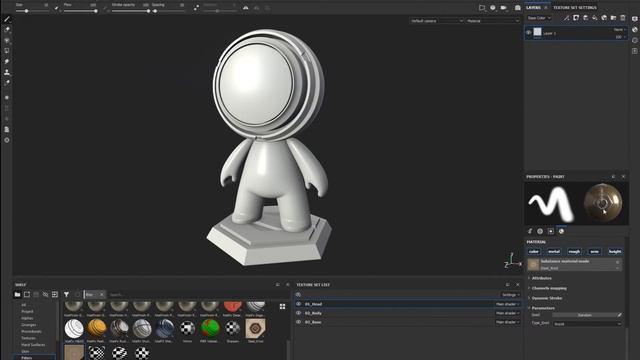Click the video camera icon in top bar

(504, 7)
